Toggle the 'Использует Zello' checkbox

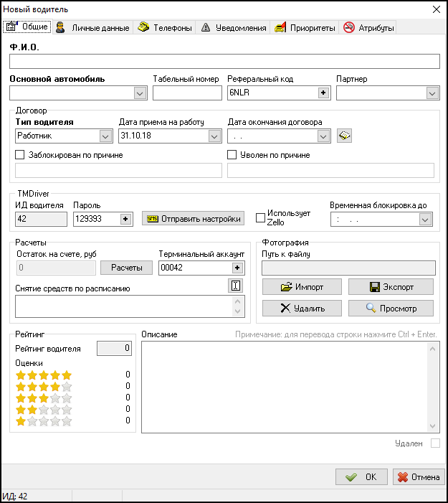(261, 217)
